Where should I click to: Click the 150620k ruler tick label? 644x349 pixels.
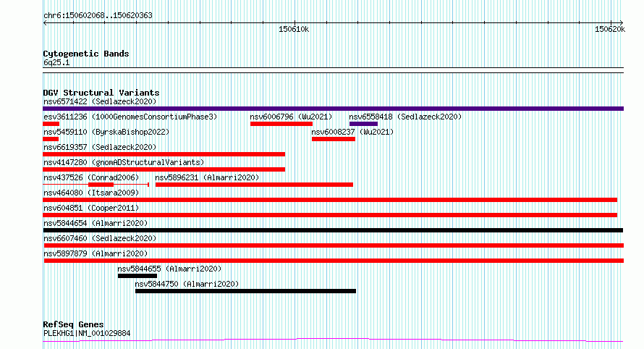[610, 29]
